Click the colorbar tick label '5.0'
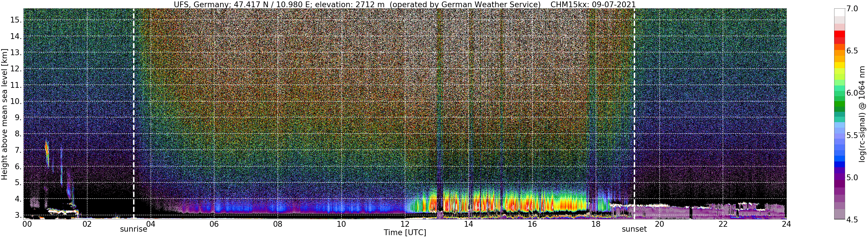Screen dimensions: 868x238 pos(852,177)
